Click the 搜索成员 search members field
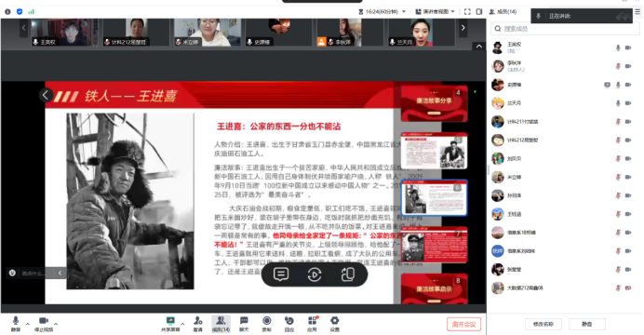The image size is (644, 335). pyautogui.click(x=565, y=29)
